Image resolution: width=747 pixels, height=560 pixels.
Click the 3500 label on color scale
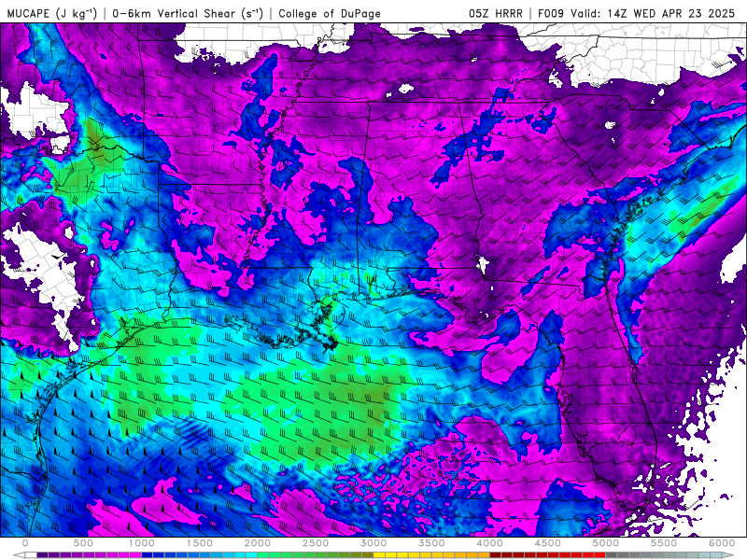click(432, 543)
